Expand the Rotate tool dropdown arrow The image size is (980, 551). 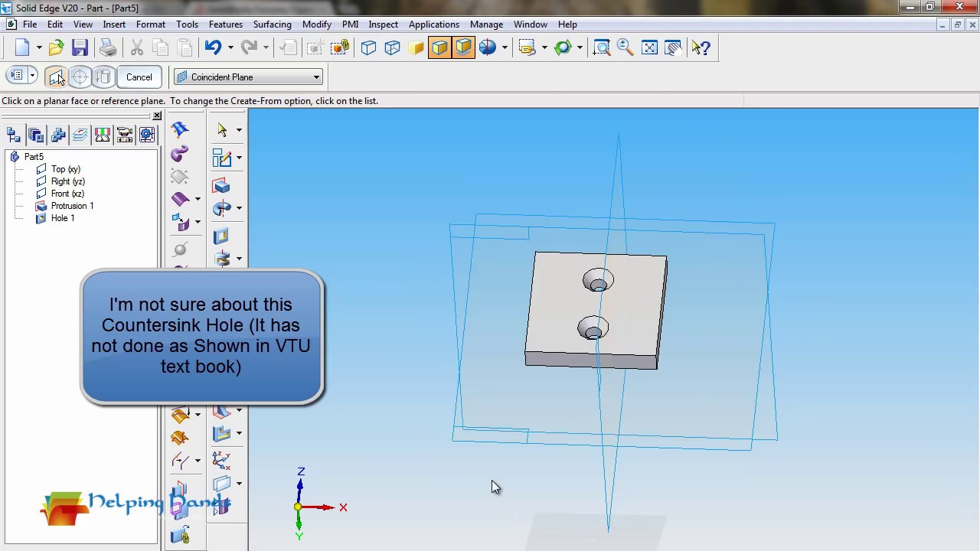pyautogui.click(x=580, y=47)
